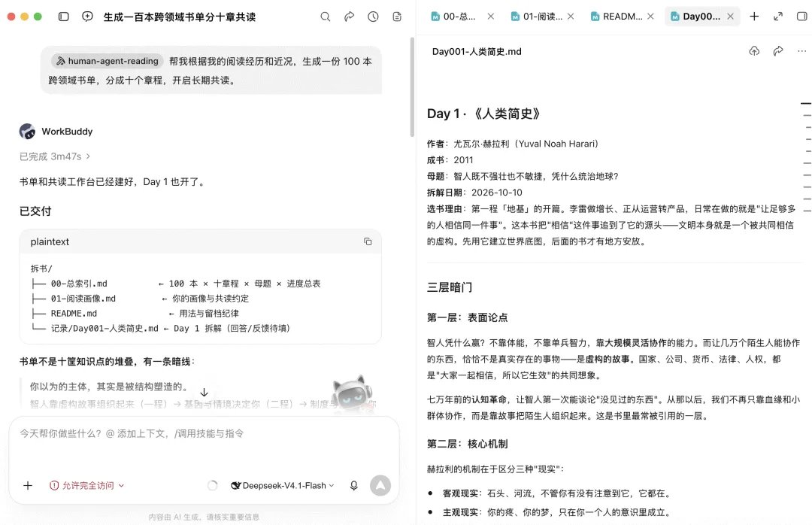The image size is (812, 525).
Task: Open chat history clock icon
Action: (x=373, y=17)
